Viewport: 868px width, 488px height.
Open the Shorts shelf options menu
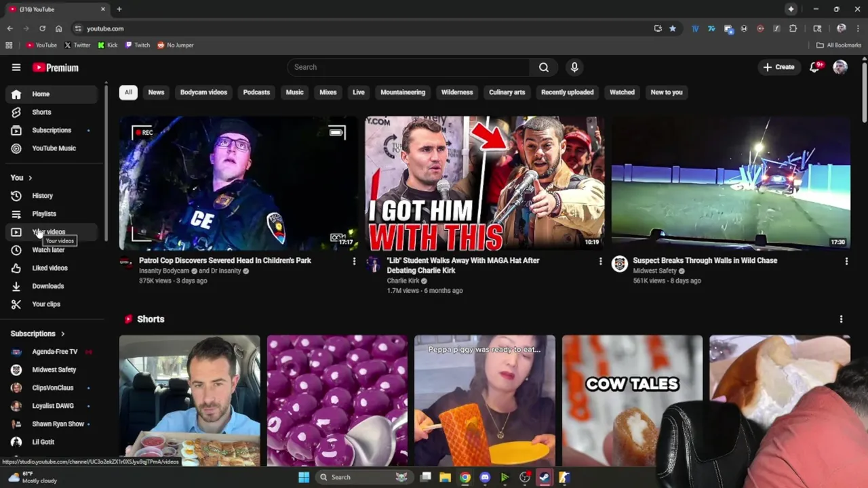841,319
